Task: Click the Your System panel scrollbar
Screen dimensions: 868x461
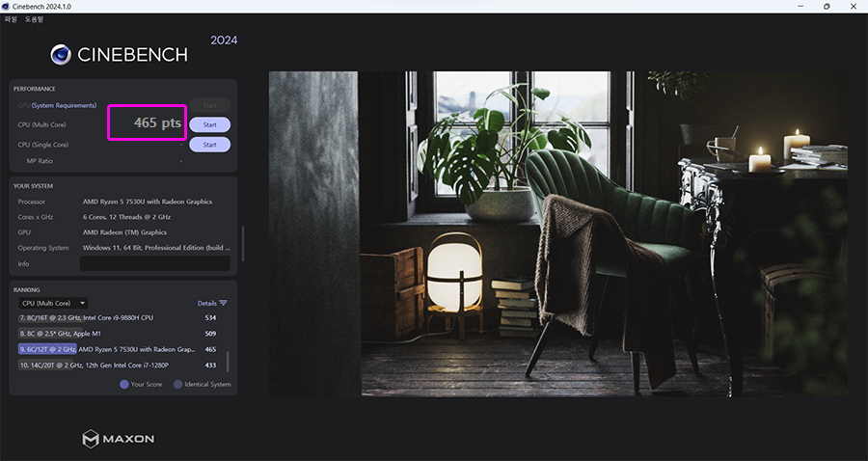Action: click(x=242, y=243)
